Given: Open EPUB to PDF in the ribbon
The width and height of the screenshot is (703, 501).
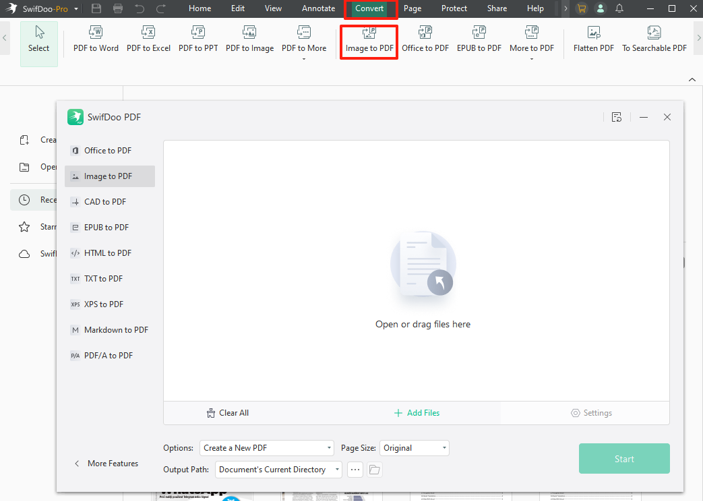Looking at the screenshot, I should (479, 39).
